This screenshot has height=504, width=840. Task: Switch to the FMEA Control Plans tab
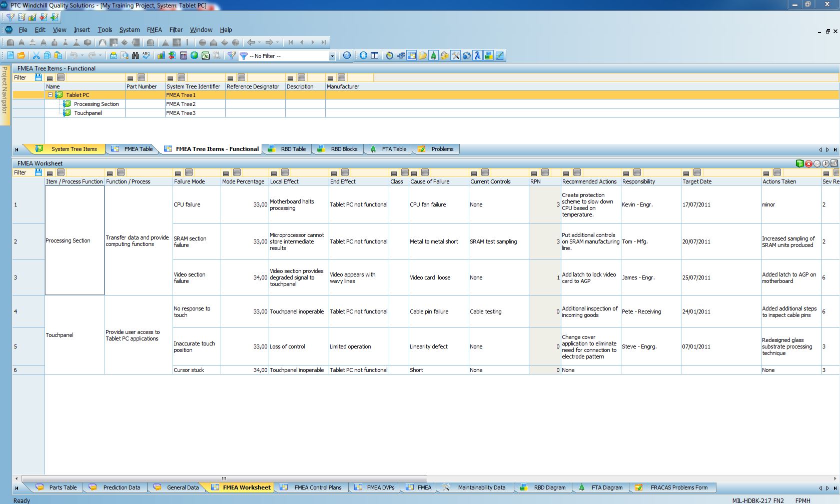(x=312, y=487)
